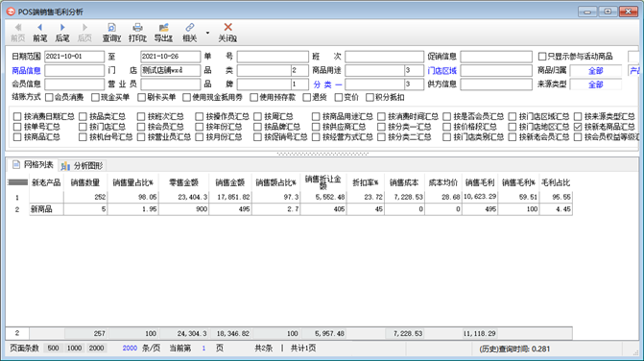Screen dimensions: 644x361
Task: Click the 新老产品 column header
Action: (x=46, y=182)
